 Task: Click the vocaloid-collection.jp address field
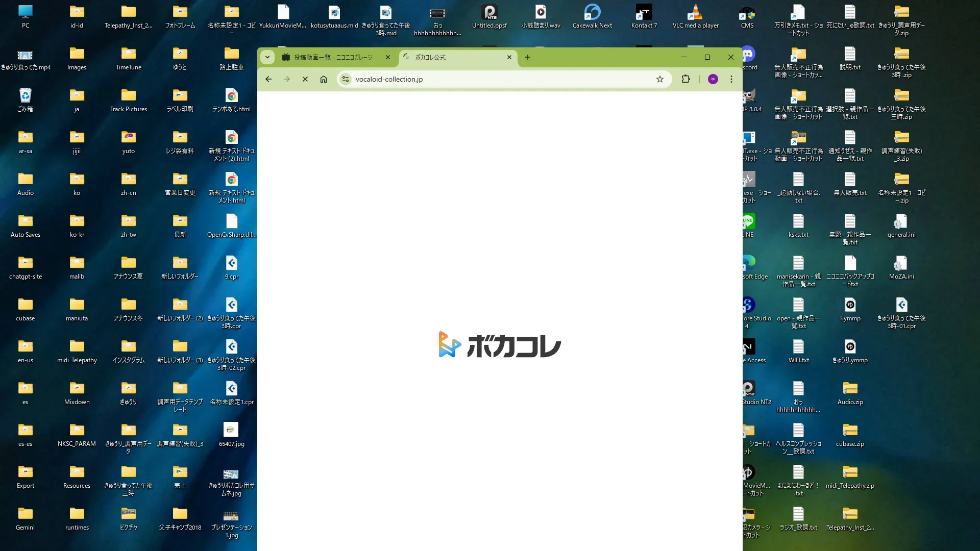tap(500, 79)
